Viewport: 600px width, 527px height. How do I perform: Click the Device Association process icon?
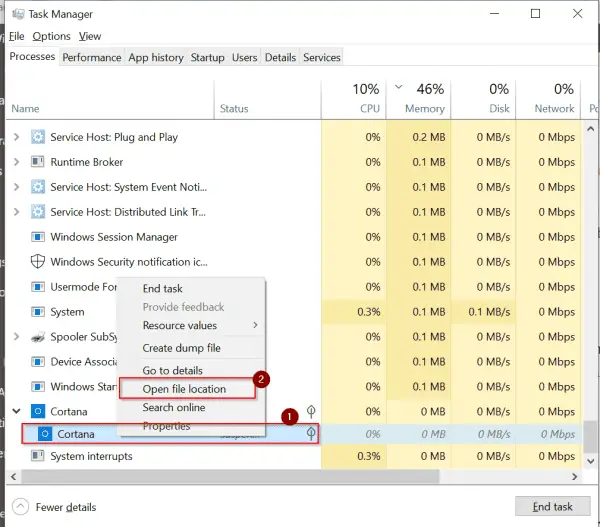(x=38, y=362)
